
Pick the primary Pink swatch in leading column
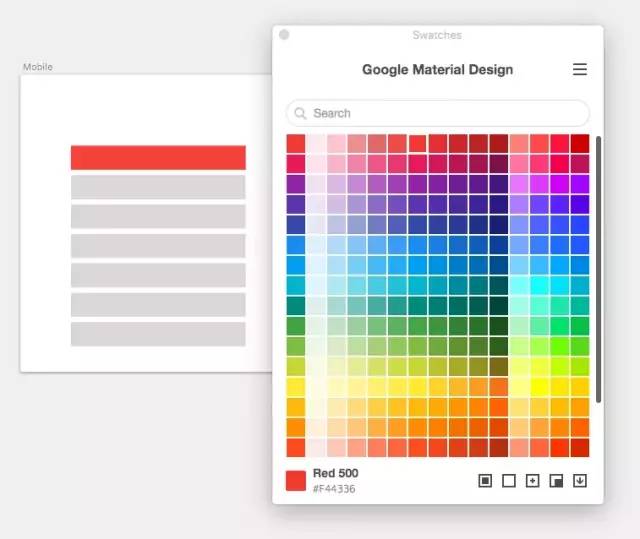pos(296,164)
